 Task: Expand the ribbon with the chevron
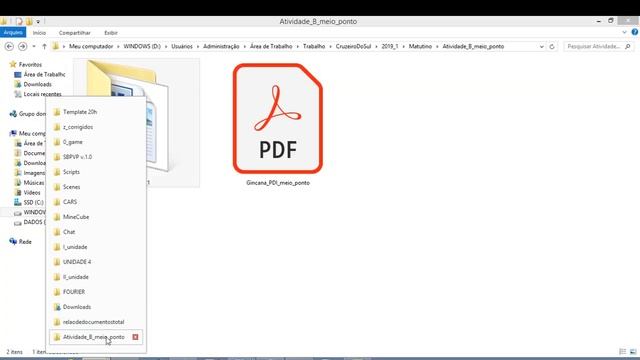coord(624,32)
